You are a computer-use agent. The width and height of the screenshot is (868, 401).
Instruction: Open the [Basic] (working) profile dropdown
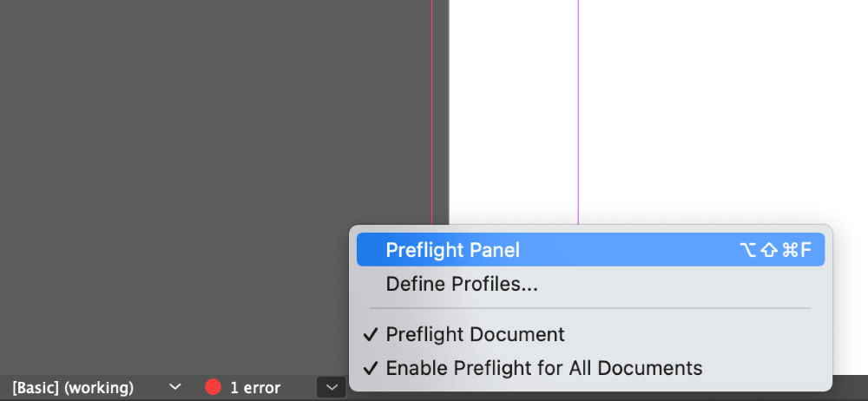(x=97, y=388)
